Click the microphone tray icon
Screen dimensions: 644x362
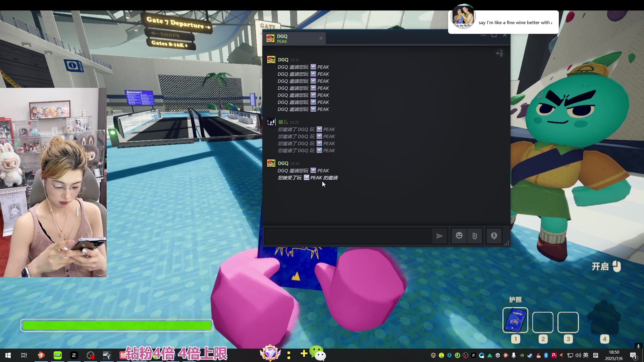514,355
